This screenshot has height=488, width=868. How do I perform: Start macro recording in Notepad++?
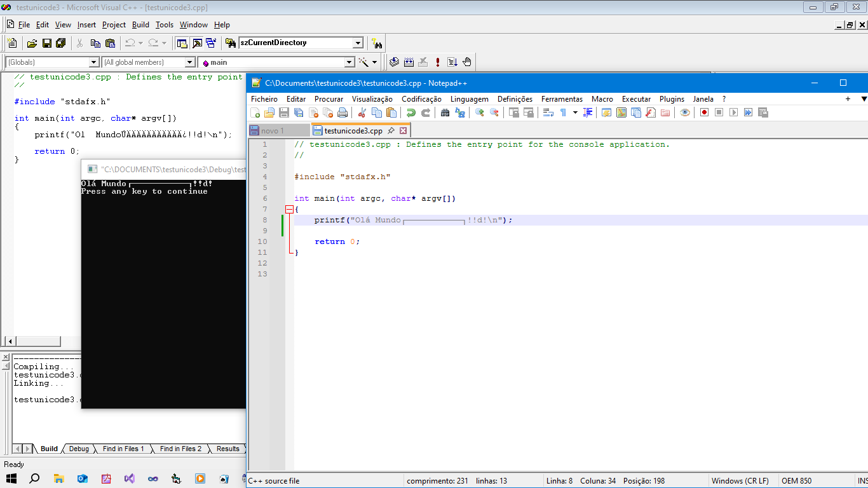pyautogui.click(x=704, y=112)
